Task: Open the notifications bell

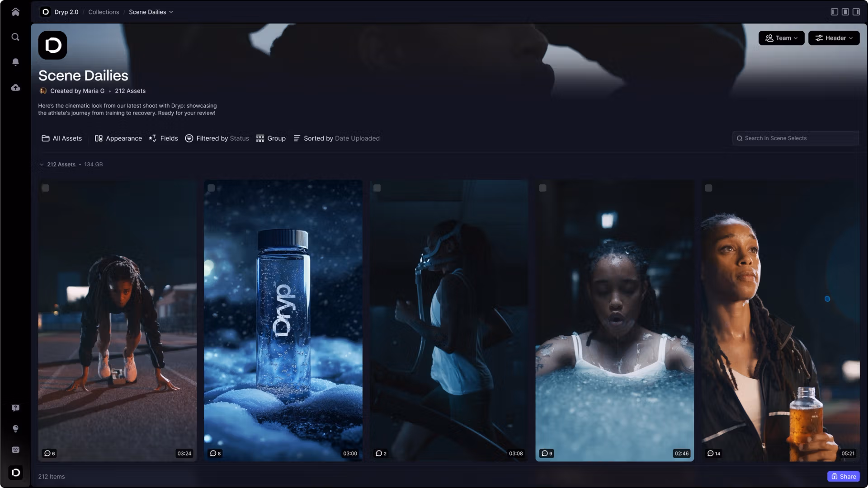Action: click(15, 62)
